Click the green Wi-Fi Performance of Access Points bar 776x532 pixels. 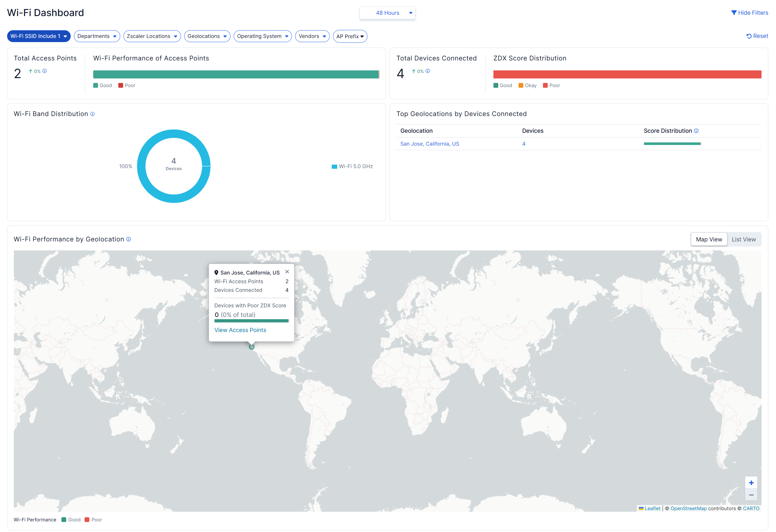click(x=236, y=75)
